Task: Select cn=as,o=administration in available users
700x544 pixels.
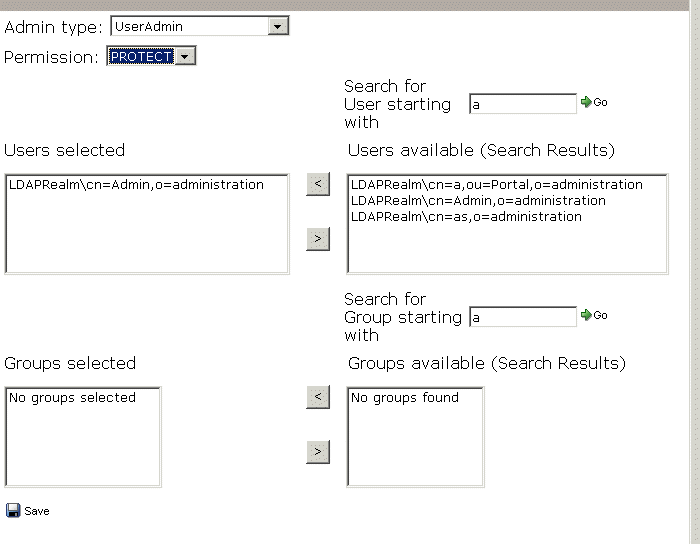Action: pyautogui.click(x=466, y=217)
